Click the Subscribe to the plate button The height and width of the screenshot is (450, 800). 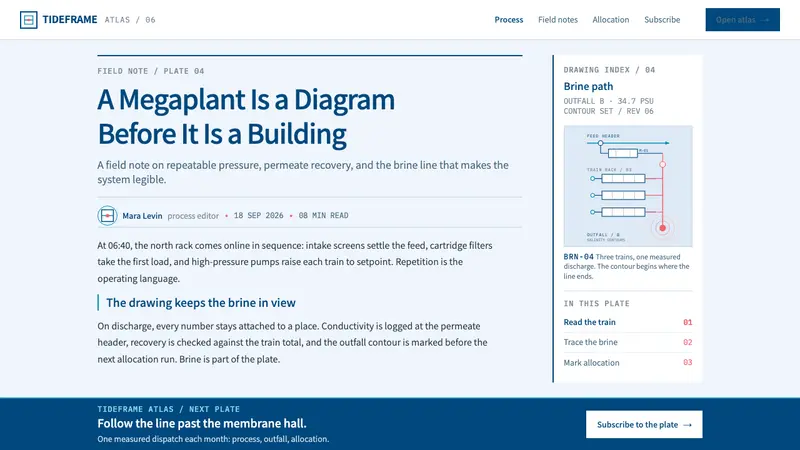[x=644, y=424]
